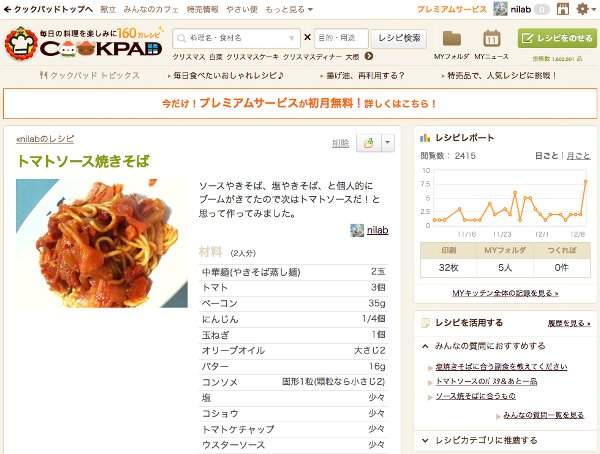
Task: Click the last data point on views chart
Action: tap(585, 181)
